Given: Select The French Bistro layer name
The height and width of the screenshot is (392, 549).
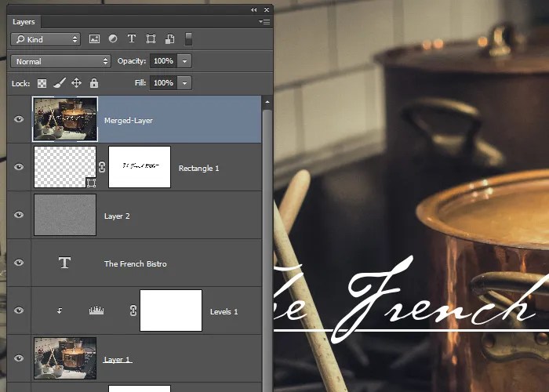Looking at the screenshot, I should pos(136,264).
